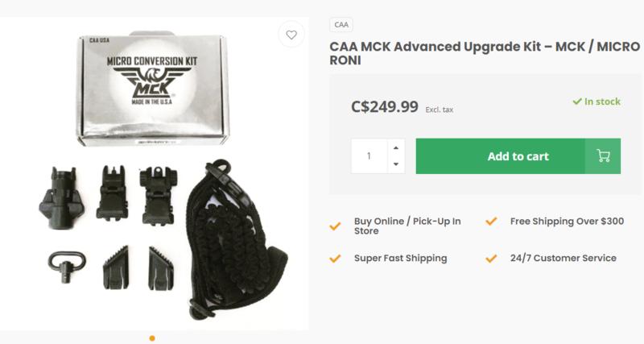Add the upgrade kit to cart

click(518, 156)
